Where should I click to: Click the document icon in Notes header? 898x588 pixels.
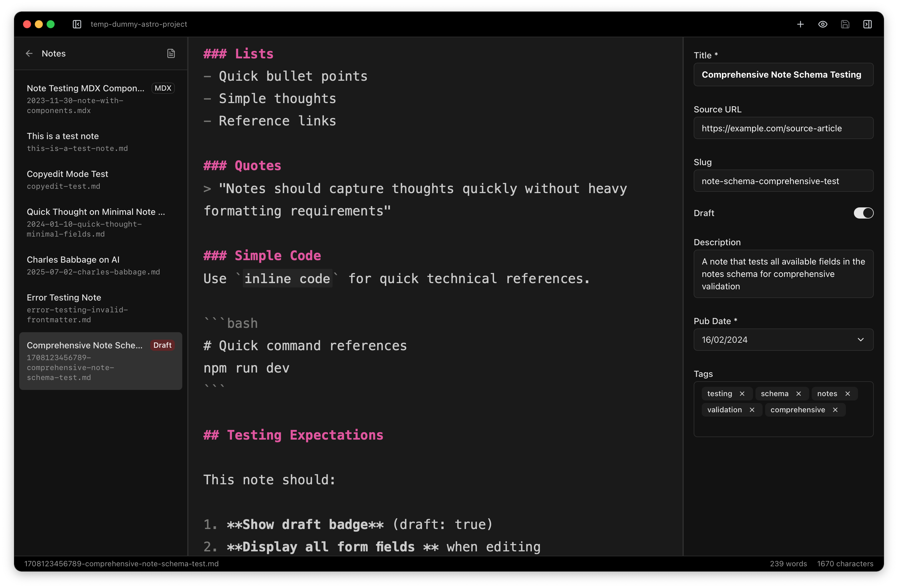point(171,54)
